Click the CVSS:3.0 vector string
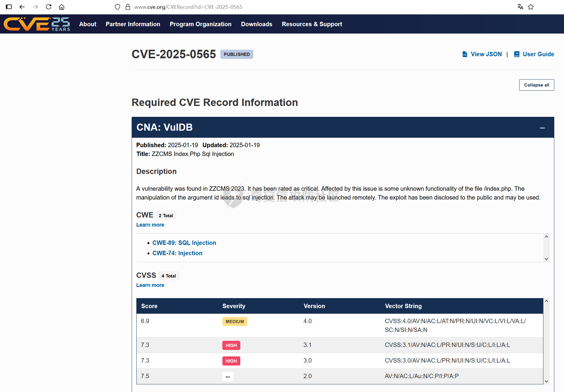The width and height of the screenshot is (564, 392). pos(447,361)
